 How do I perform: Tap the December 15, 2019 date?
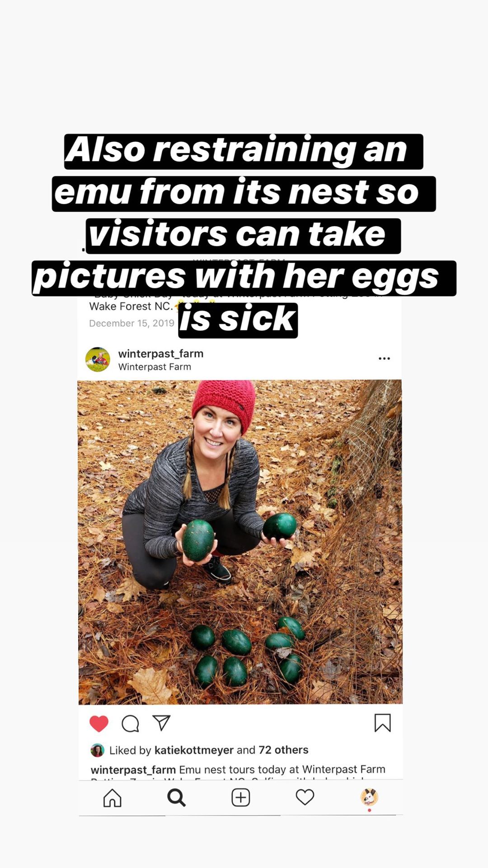click(131, 323)
